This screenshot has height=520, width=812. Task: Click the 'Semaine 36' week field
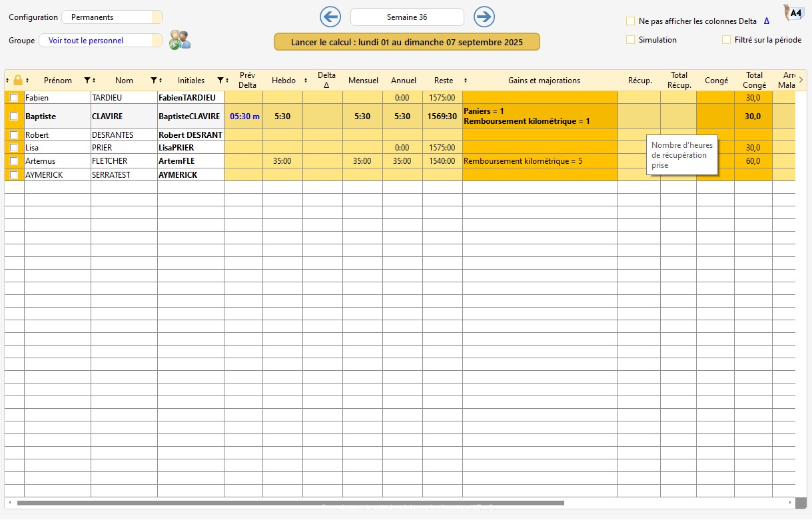click(x=407, y=17)
